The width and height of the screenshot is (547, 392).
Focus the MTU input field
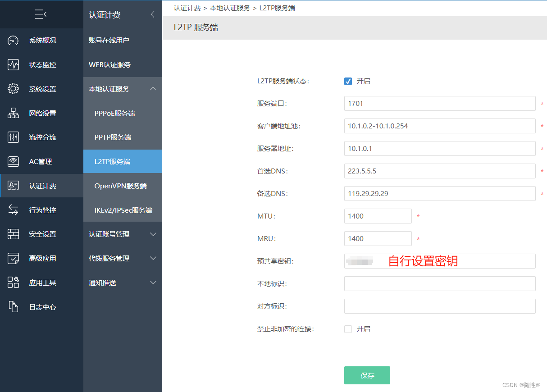click(378, 216)
